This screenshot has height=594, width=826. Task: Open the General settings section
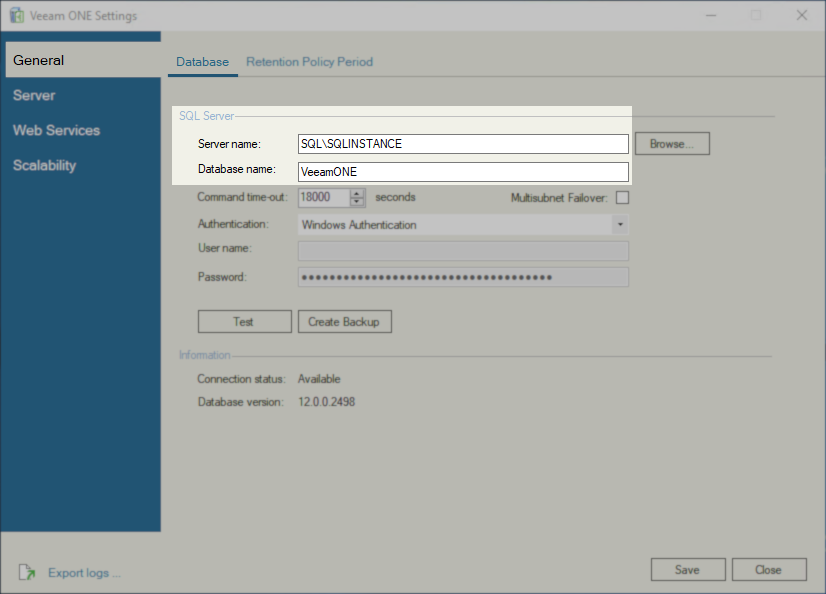click(x=83, y=60)
